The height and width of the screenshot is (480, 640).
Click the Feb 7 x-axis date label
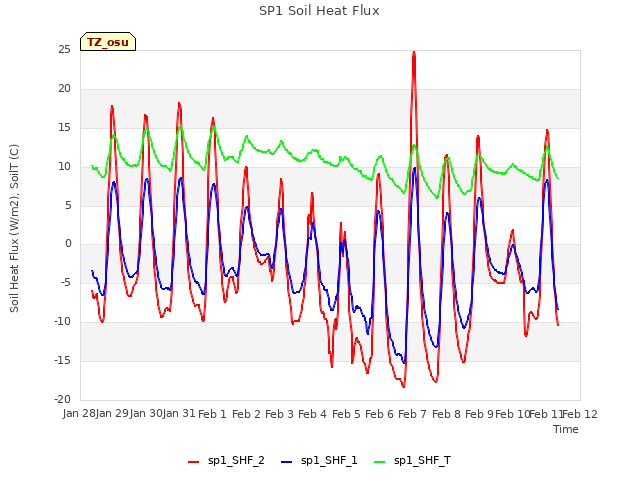[x=412, y=414]
